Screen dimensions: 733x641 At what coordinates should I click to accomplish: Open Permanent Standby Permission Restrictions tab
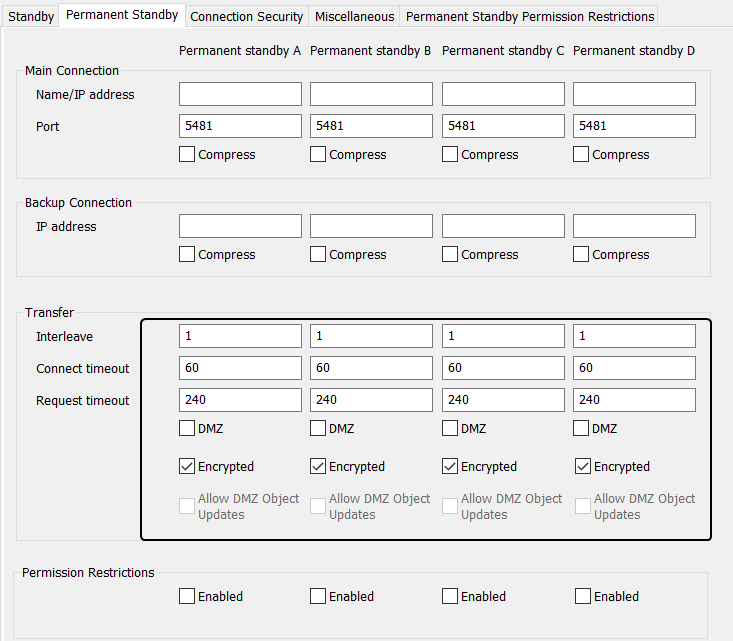(529, 16)
